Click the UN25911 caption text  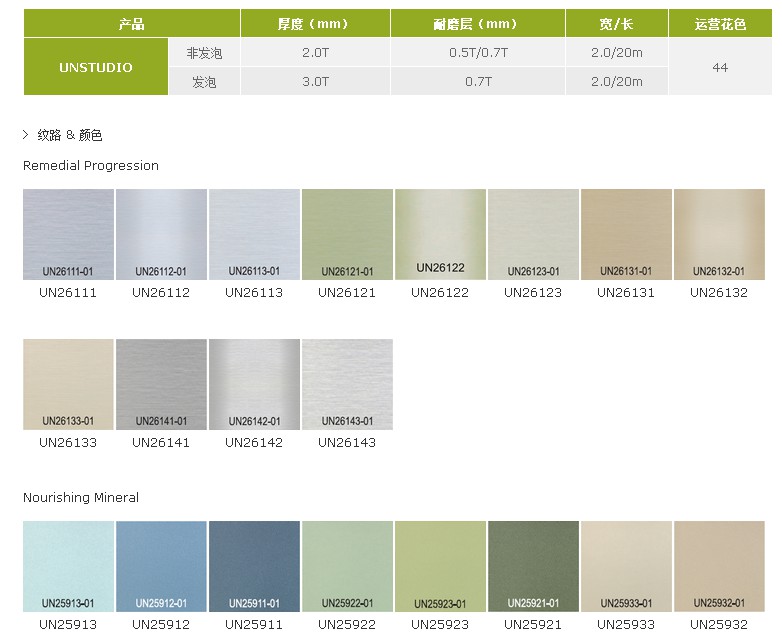pos(254,625)
